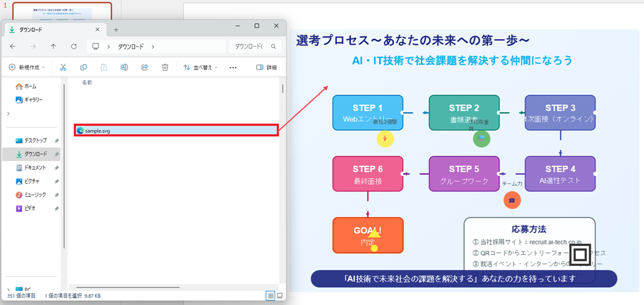Unpin デスクトップ pin icon
Viewport: 644px width, 305px height.
[x=56, y=141]
